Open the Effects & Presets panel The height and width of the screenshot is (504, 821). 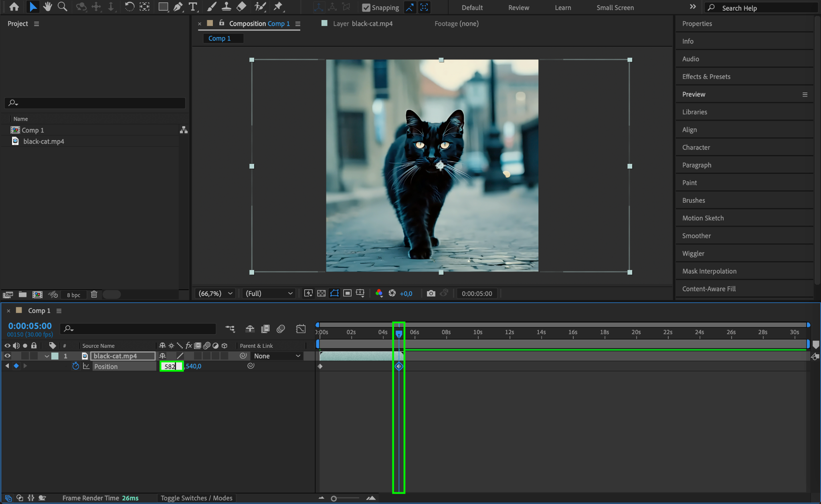(x=706, y=77)
